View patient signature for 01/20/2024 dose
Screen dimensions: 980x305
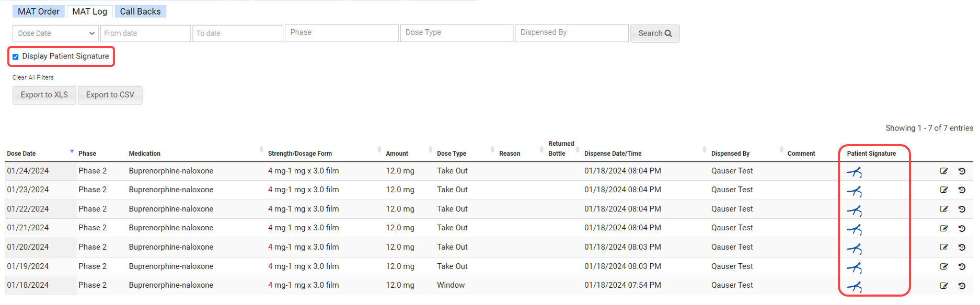coord(854,249)
